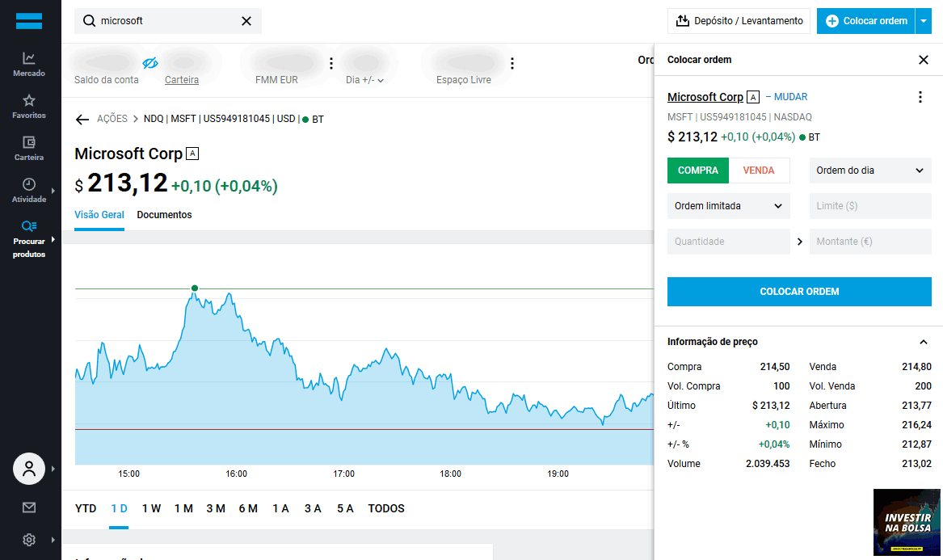Select the 1 M chart range

[x=183, y=508]
